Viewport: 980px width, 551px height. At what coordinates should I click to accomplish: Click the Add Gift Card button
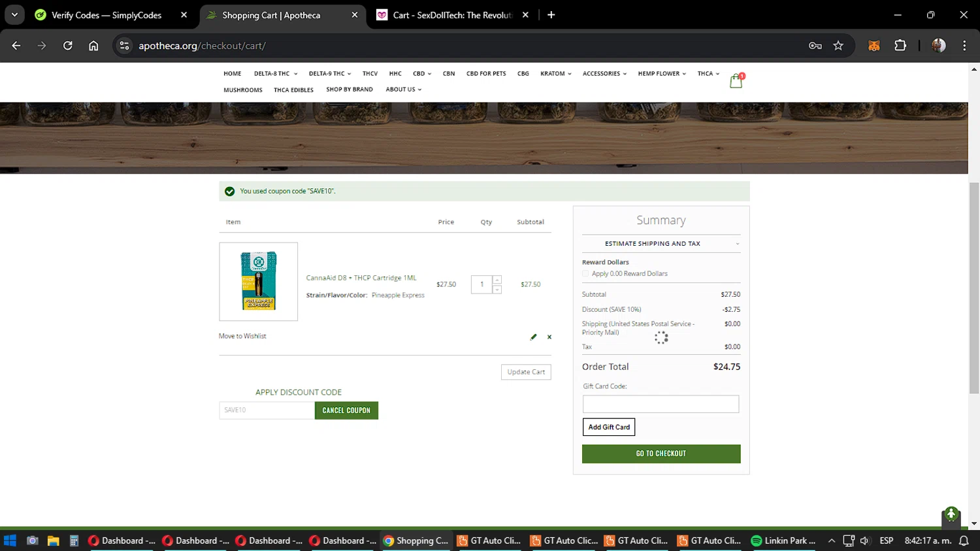609,427
